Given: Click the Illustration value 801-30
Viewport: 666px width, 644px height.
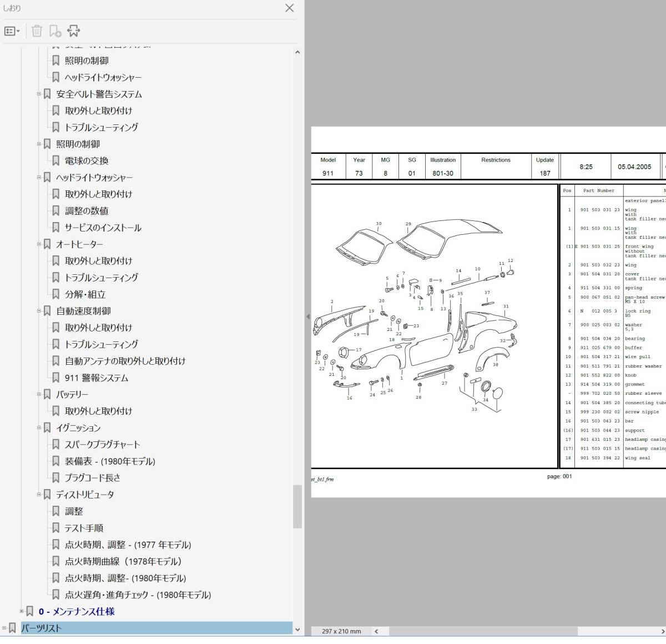Looking at the screenshot, I should 443,173.
